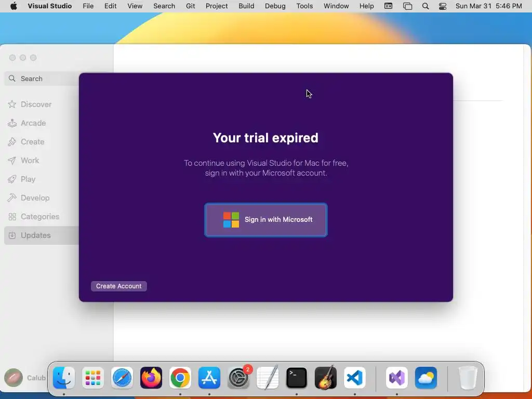Open Trash from the Dock

tap(468, 378)
